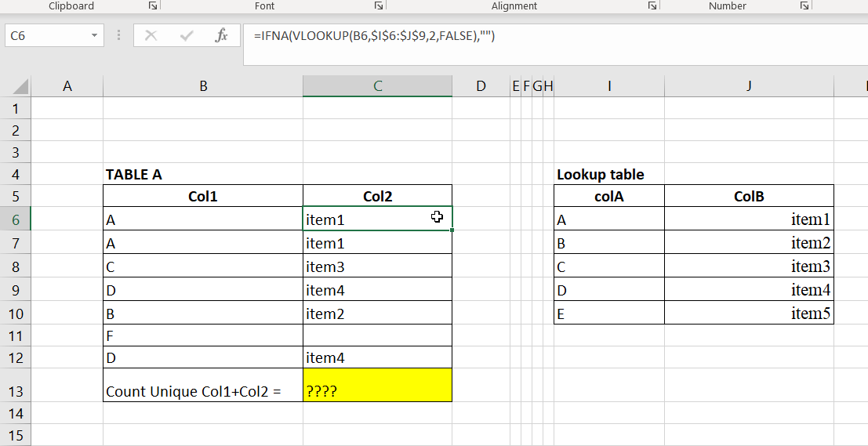Select the yellow ???? cell
This screenshot has width=868, height=446.
pos(377,385)
